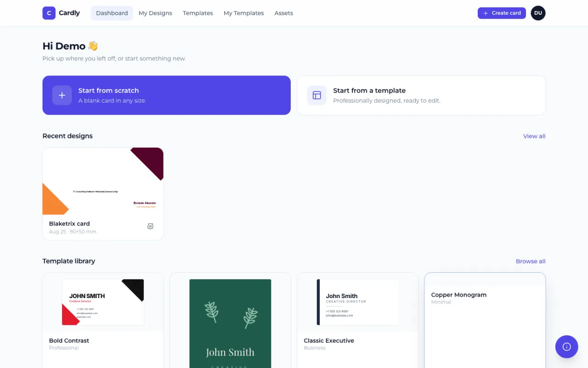Click the layout icon on Start from a template
This screenshot has width=588, height=368.
pyautogui.click(x=317, y=95)
